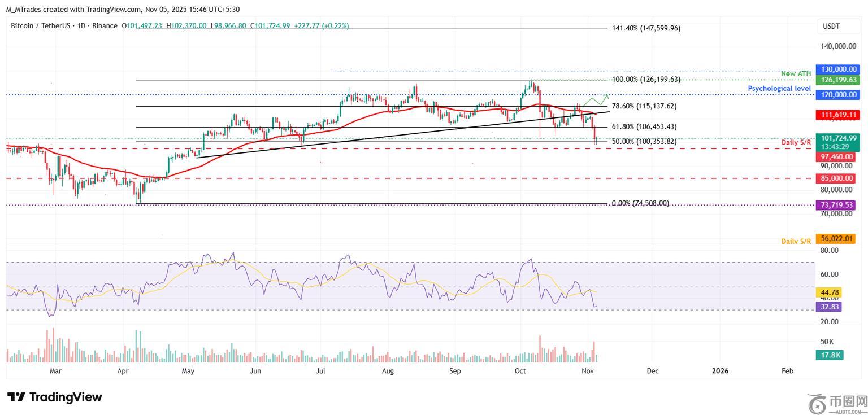Click the yellow RSI average value 44.78

(x=828, y=292)
